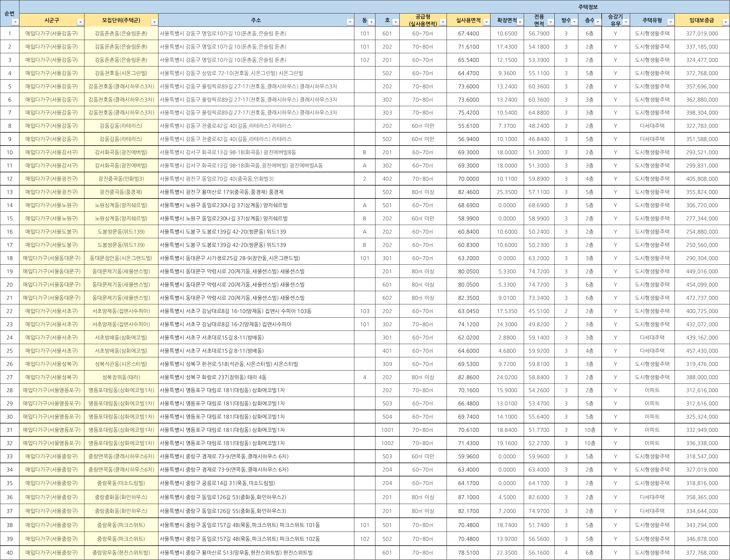Open 승강기 유무 filter dropdown
Screen dimensions: 730x560
click(x=626, y=22)
